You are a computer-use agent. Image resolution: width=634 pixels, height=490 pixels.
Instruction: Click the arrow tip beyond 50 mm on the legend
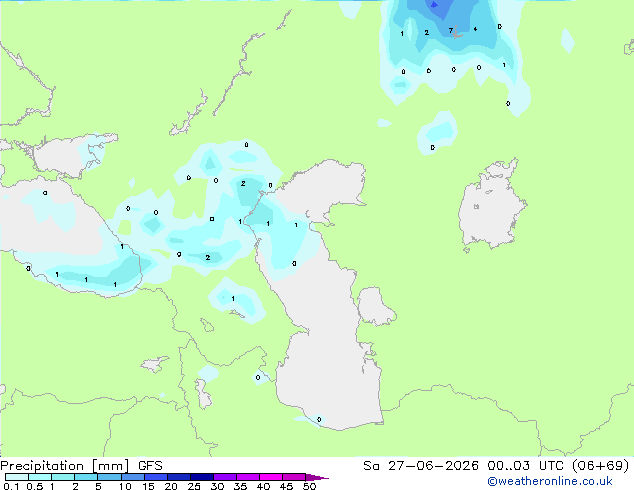[318, 477]
